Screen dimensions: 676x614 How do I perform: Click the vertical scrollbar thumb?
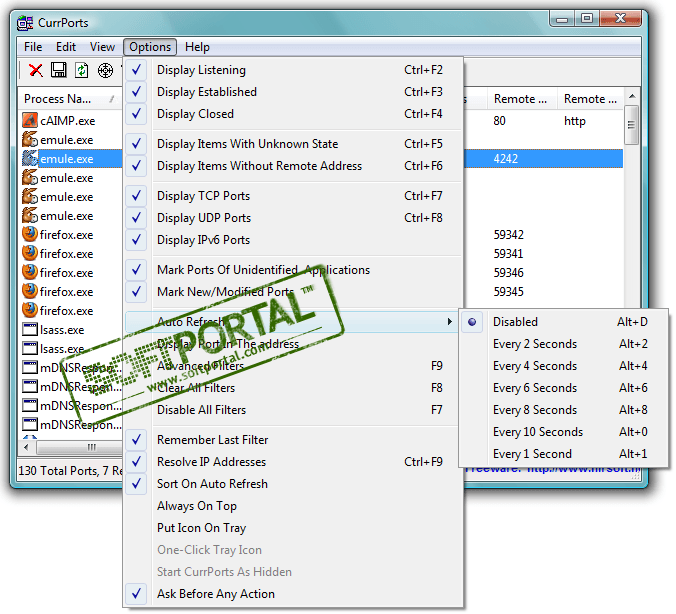[632, 125]
